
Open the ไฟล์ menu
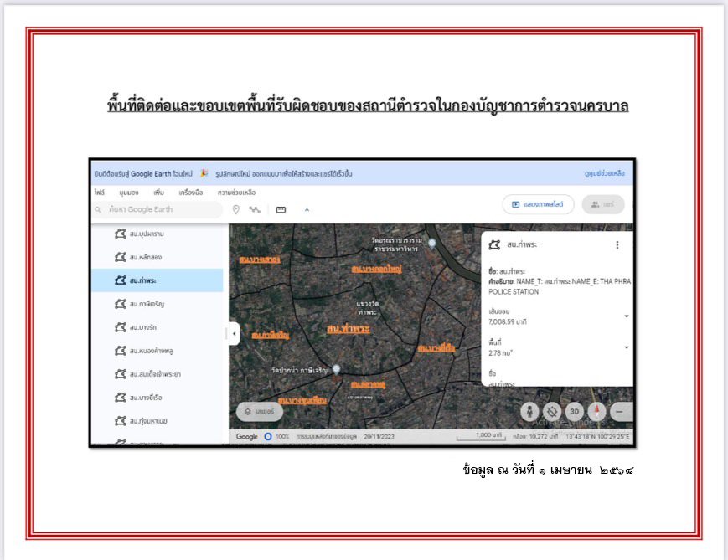(x=100, y=193)
